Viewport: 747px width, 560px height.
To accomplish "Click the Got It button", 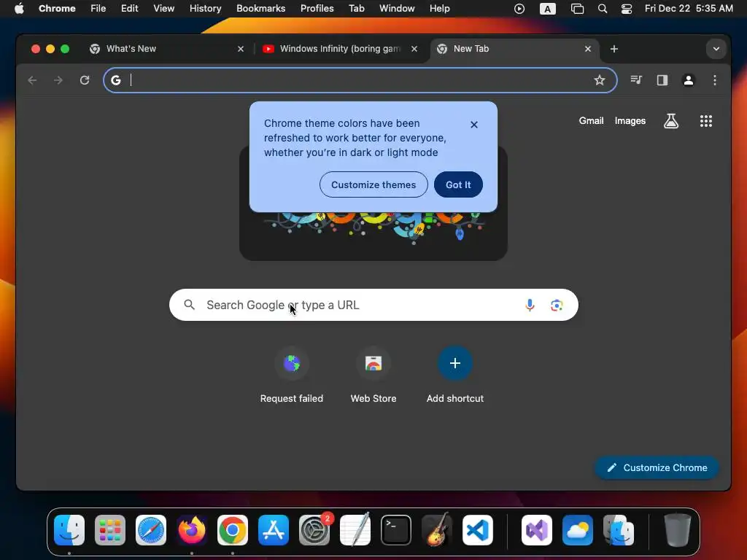I will (458, 184).
